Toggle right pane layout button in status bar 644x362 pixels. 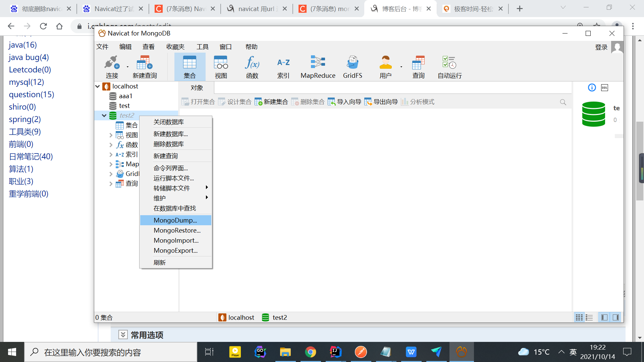coord(616,317)
